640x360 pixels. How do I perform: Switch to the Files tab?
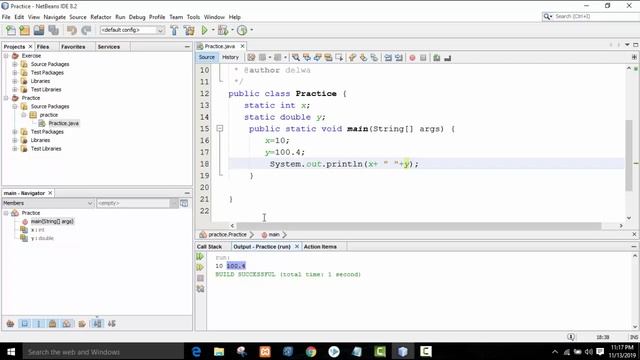coord(43,47)
